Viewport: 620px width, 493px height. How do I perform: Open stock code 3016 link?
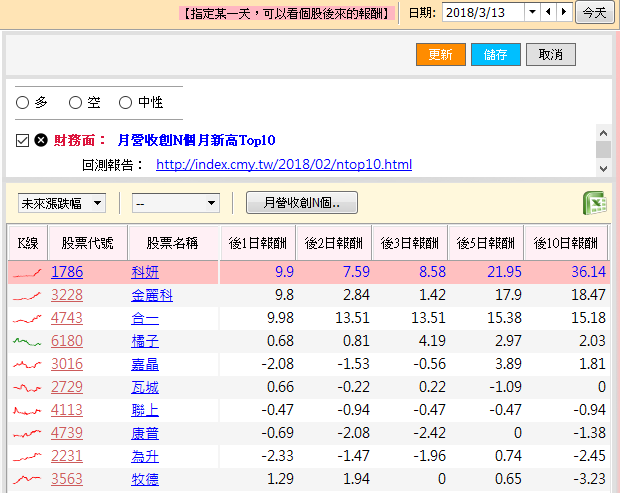(x=67, y=364)
